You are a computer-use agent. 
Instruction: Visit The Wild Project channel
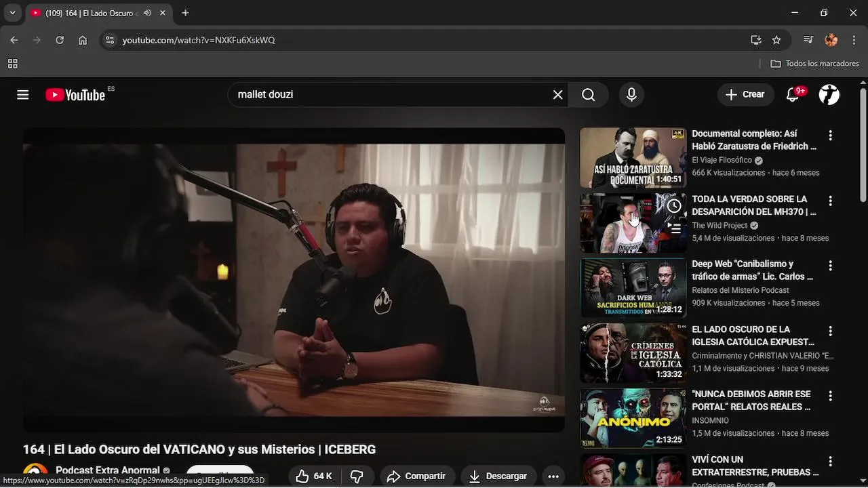719,226
